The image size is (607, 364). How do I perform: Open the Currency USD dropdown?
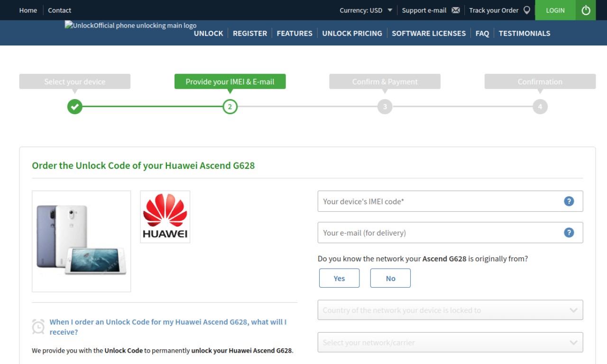[366, 10]
